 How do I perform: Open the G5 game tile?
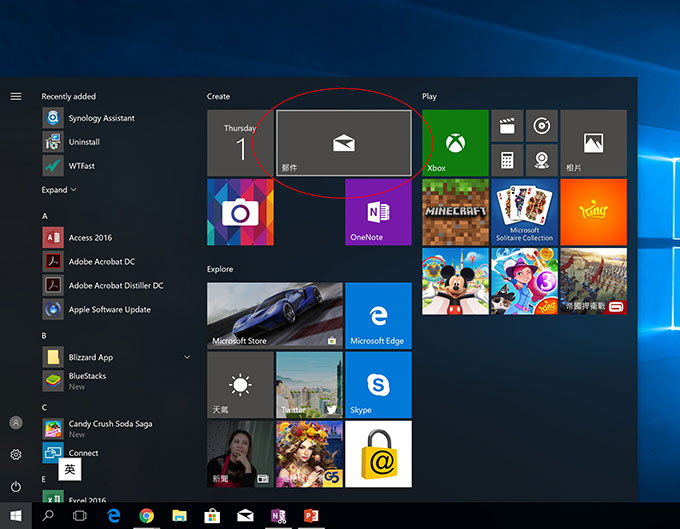[309, 454]
